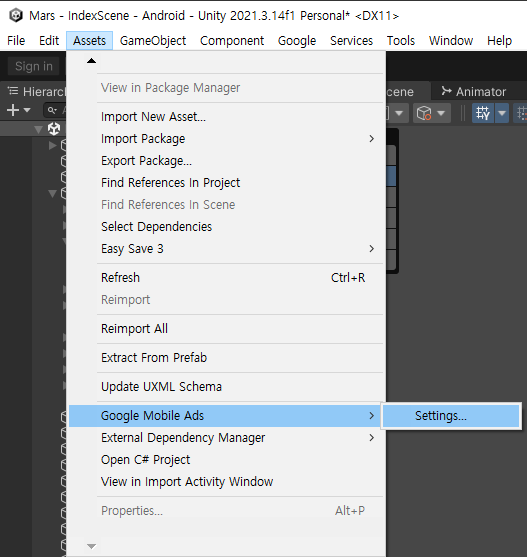Click the Hierarchy list icon
The image size is (527, 557).
[13, 91]
